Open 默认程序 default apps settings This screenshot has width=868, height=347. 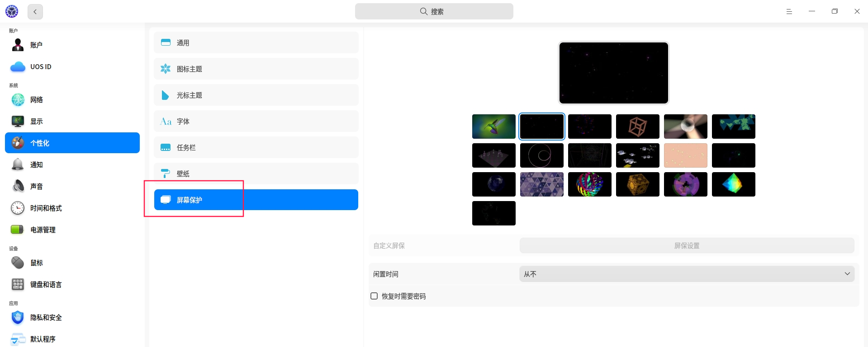pyautogui.click(x=72, y=339)
